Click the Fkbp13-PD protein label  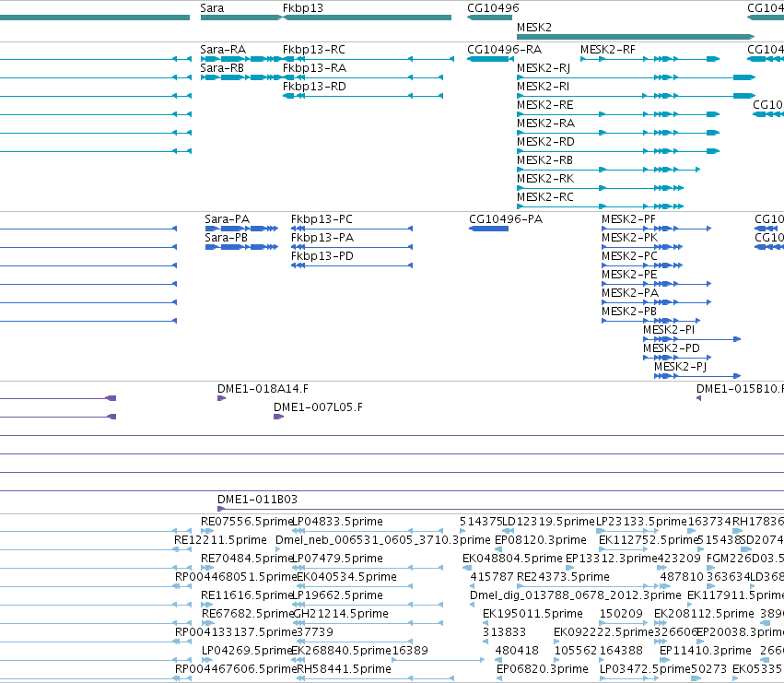[x=322, y=256]
